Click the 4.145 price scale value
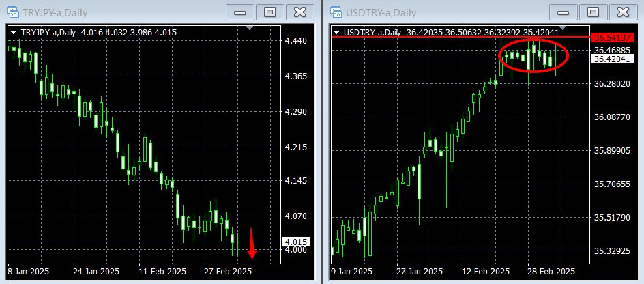Viewport: 644px width, 284px height. point(295,180)
